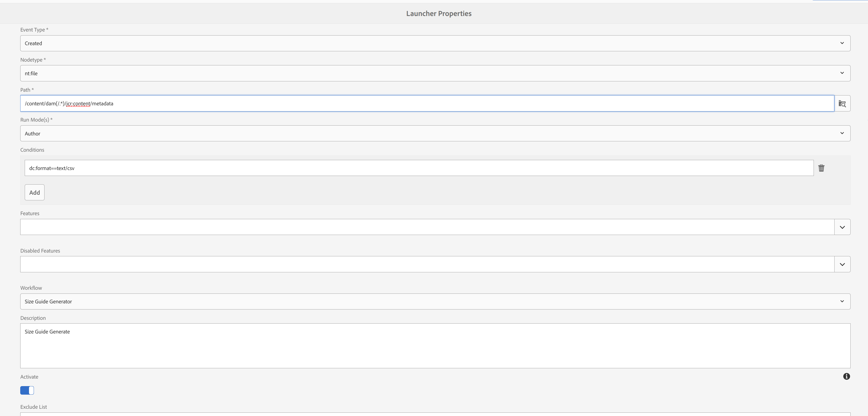Open Workflow dropdown showing Size Guide Generator
Screen dimensions: 868x416
(435, 301)
